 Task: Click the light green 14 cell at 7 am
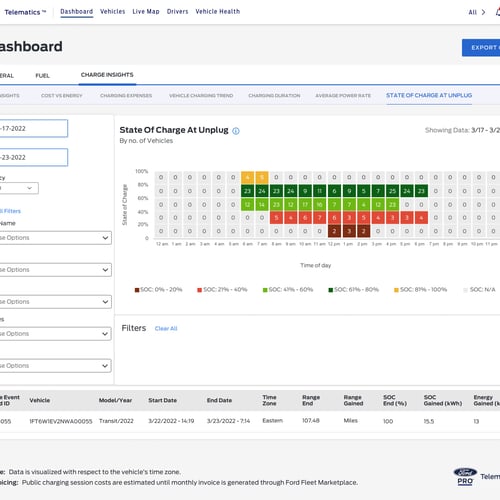(262, 204)
